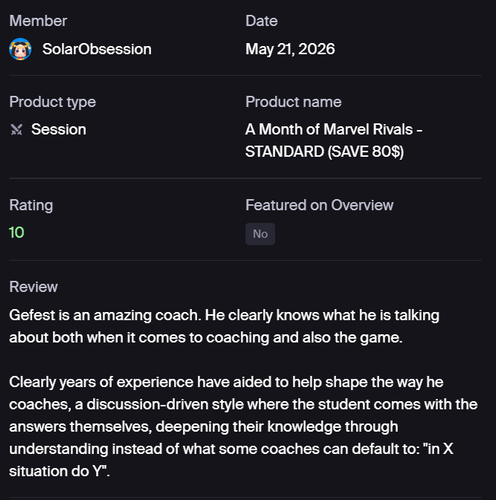Screen dimensions: 496x500
Task: Click the paragraph starting Gefest is an amazing coach
Action: [224, 326]
